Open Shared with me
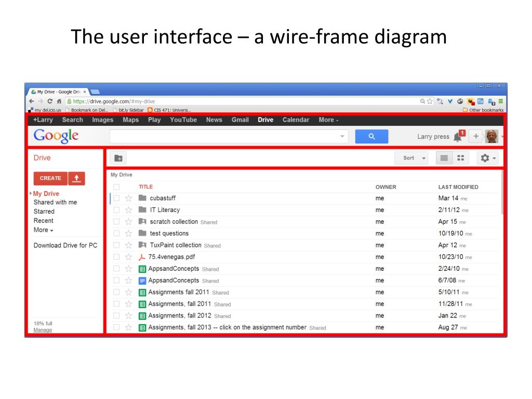This screenshot has height=399, width=532. (x=55, y=202)
